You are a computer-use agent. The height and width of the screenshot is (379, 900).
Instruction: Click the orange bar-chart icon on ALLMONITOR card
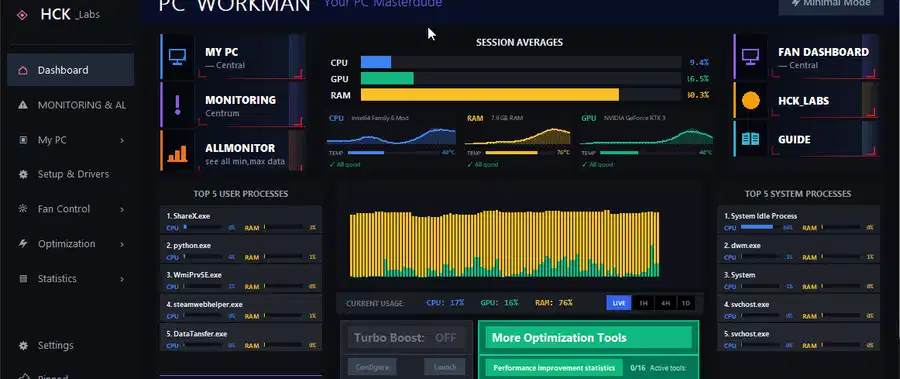click(177, 153)
